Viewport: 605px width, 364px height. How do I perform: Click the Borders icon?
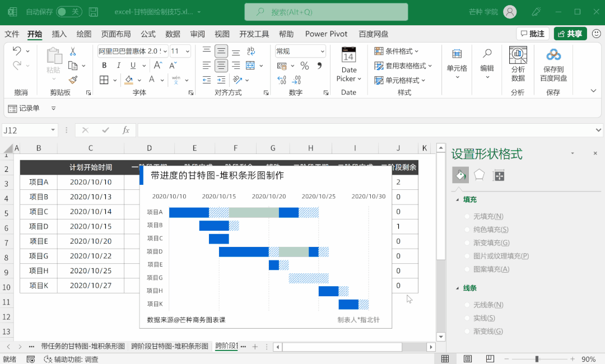pos(104,80)
